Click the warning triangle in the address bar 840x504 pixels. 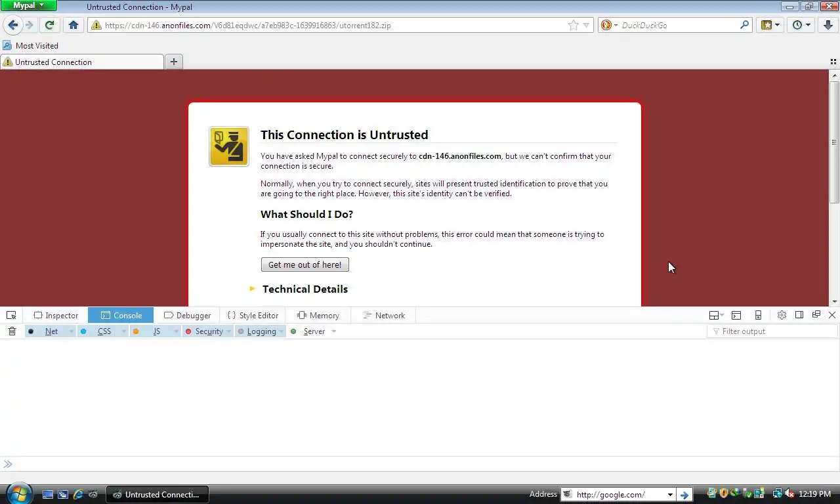click(x=96, y=25)
